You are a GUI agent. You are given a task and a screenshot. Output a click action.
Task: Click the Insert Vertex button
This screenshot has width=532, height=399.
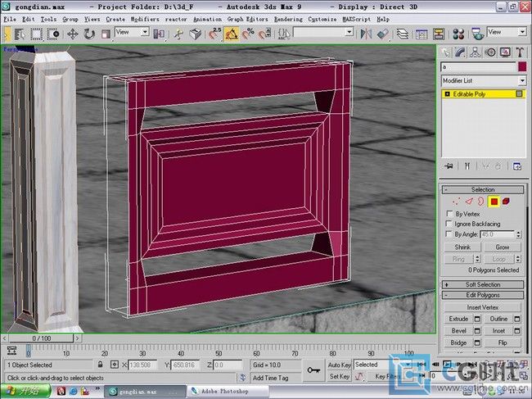[482, 307]
